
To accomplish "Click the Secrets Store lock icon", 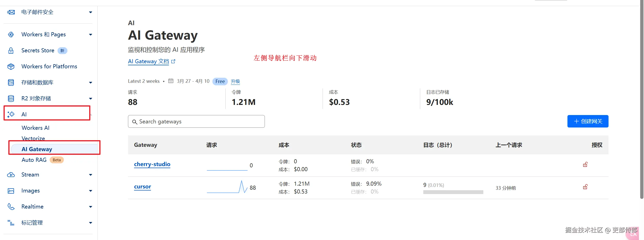I will (11, 51).
